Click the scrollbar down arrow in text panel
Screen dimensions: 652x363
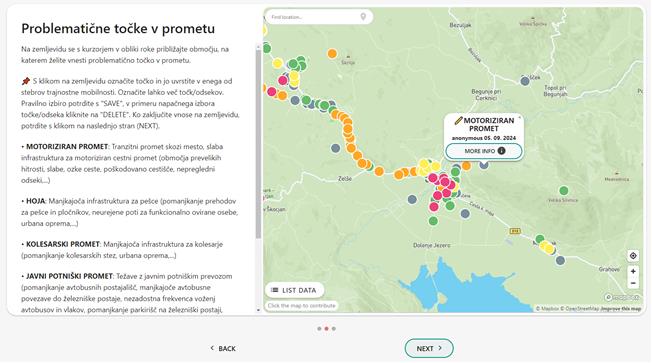[258, 310]
